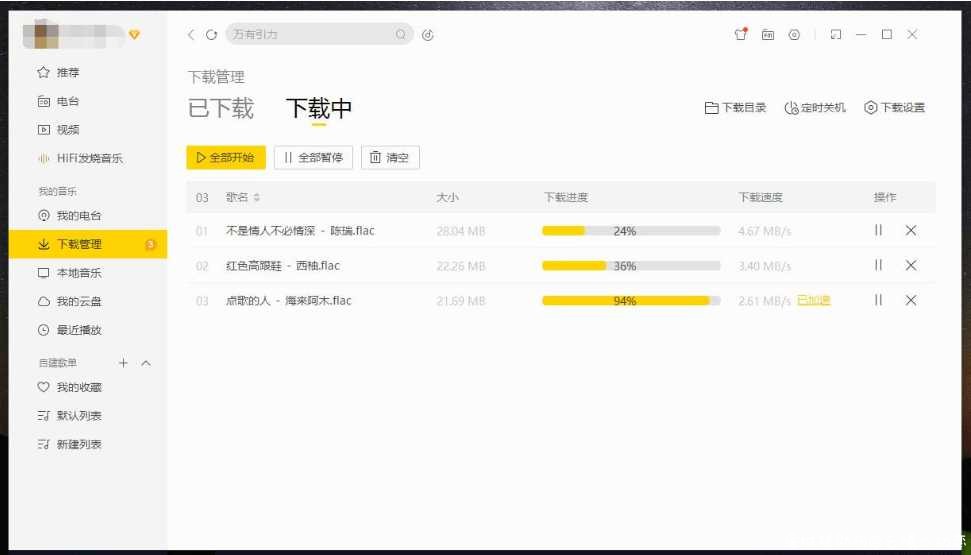Open 下载设置
971x555 pixels.
click(894, 108)
